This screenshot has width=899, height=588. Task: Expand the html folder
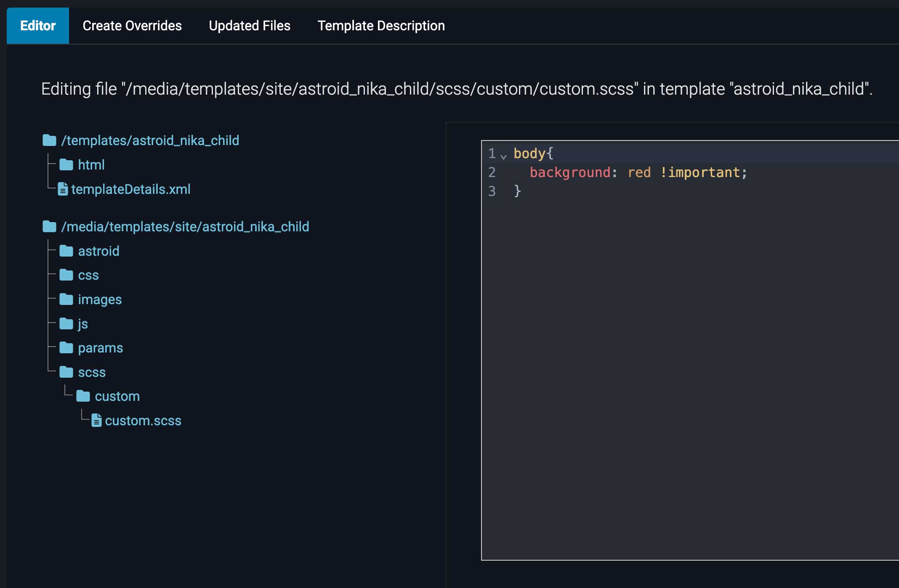(x=91, y=164)
